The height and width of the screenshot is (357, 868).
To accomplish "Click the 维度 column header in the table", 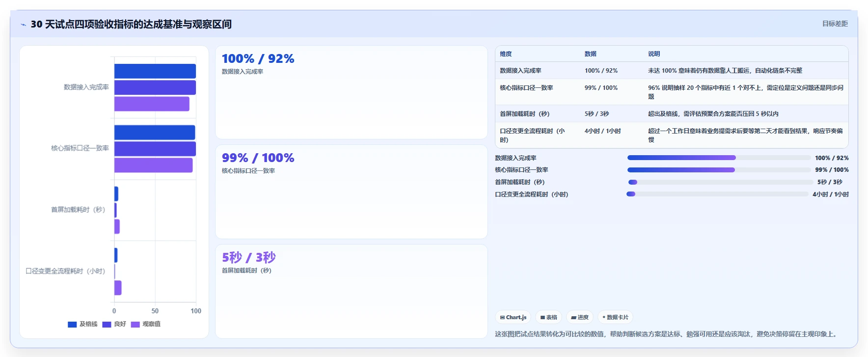I will pos(506,54).
